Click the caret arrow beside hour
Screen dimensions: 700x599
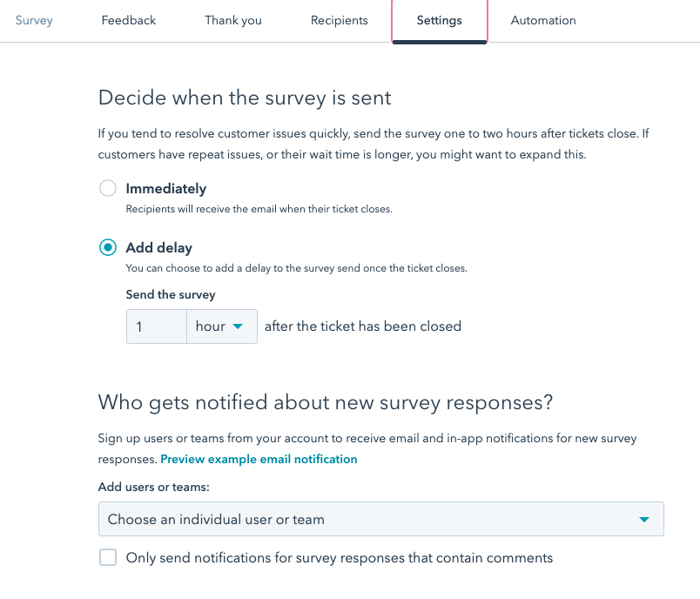pos(239,326)
